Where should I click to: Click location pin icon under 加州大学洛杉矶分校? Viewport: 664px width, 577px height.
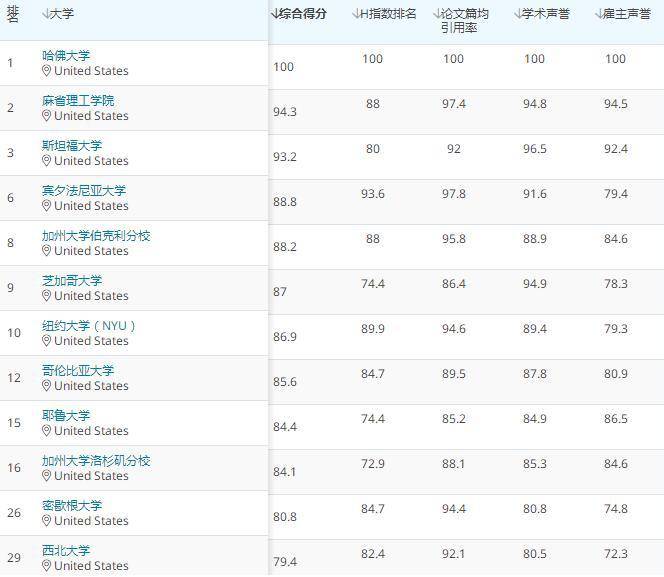pyautogui.click(x=47, y=475)
